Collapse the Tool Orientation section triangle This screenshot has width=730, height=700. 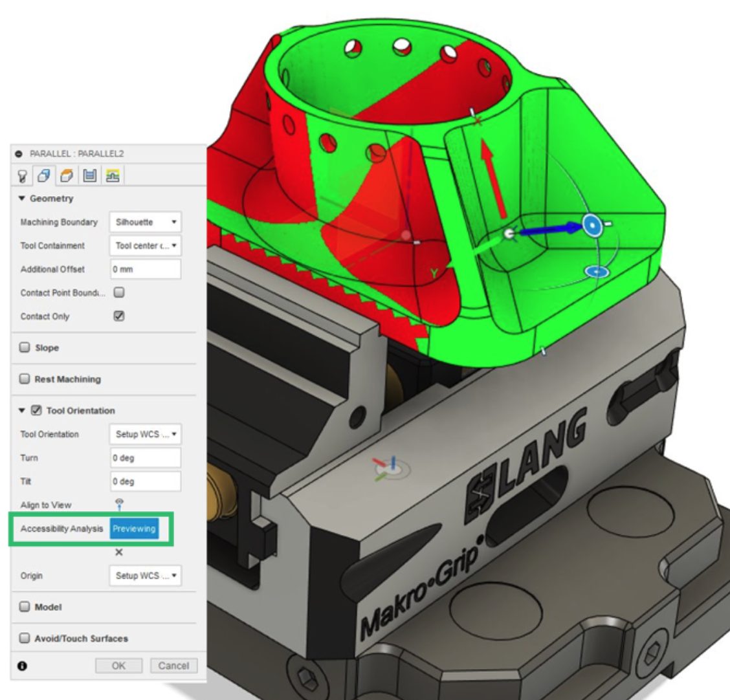[x=21, y=411]
